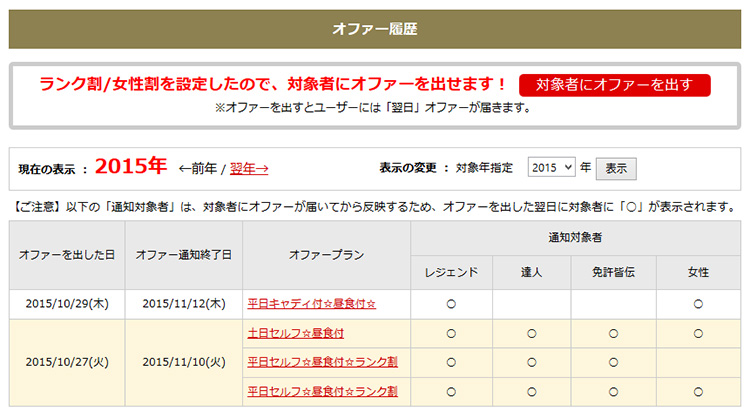
Task: Click the レジェンド circle for 平日キャディ付 row
Action: pos(451,304)
